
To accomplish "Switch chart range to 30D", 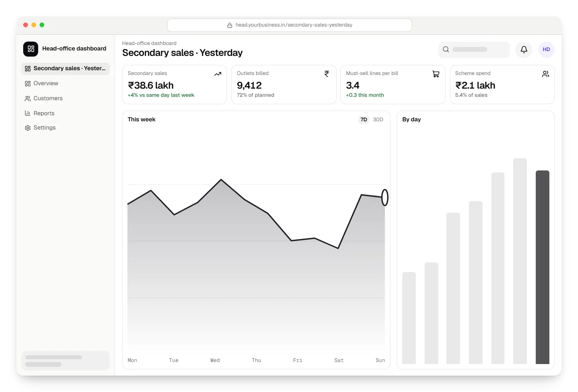I will [x=378, y=120].
